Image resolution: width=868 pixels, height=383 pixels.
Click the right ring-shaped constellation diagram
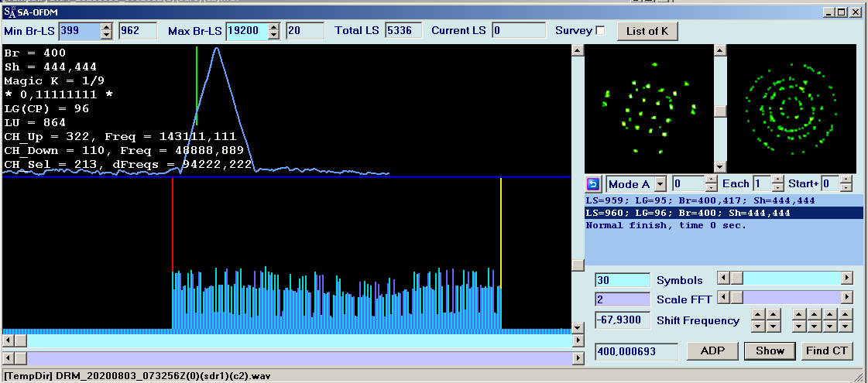791,108
